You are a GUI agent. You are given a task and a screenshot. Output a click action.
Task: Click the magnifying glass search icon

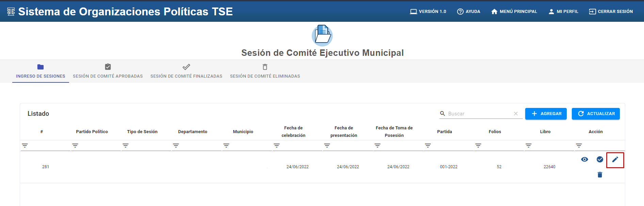pyautogui.click(x=442, y=113)
